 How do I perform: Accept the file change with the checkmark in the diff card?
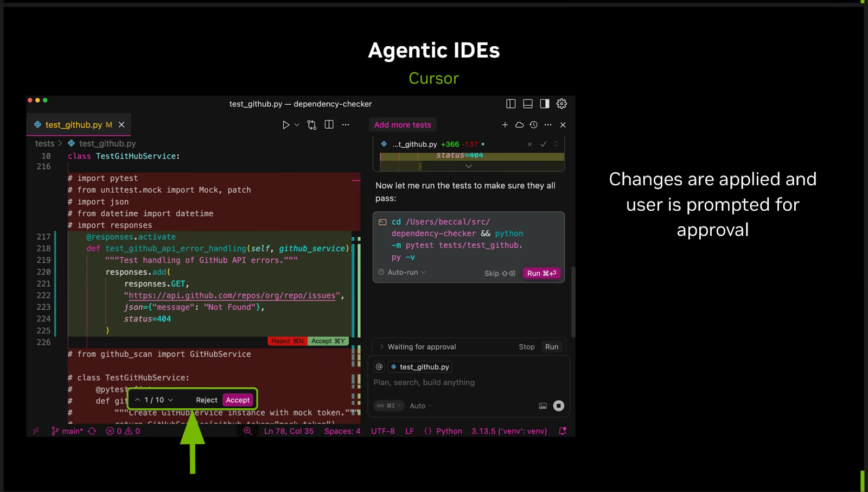click(543, 144)
